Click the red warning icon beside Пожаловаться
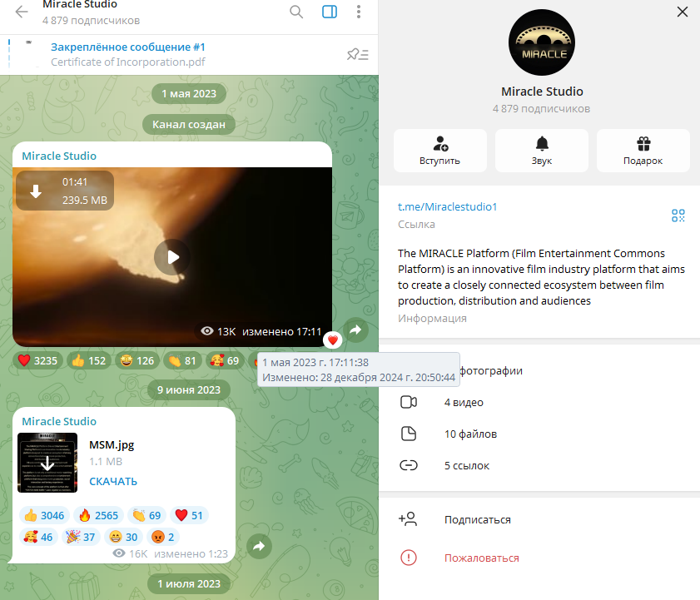 click(409, 558)
